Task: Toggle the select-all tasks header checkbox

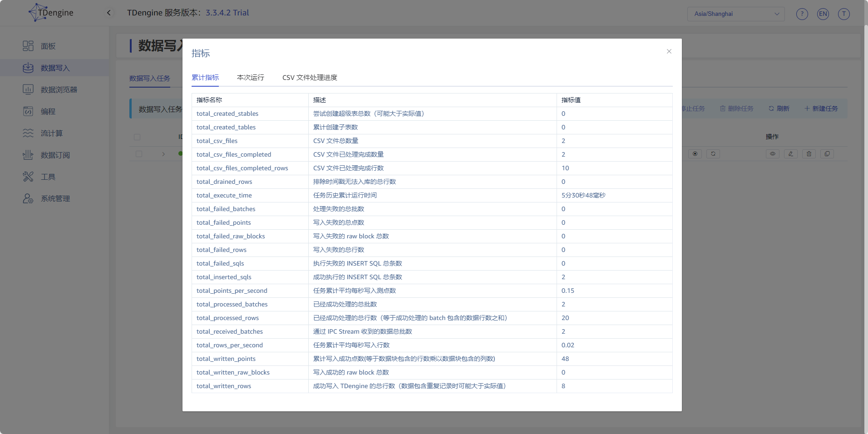Action: pyautogui.click(x=137, y=137)
